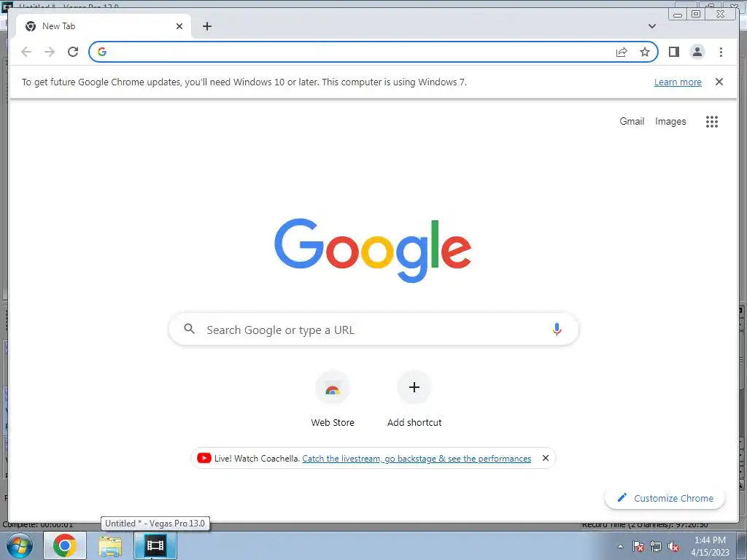Open Chrome three-dot menu
Viewport: 747px width, 560px height.
tap(721, 52)
